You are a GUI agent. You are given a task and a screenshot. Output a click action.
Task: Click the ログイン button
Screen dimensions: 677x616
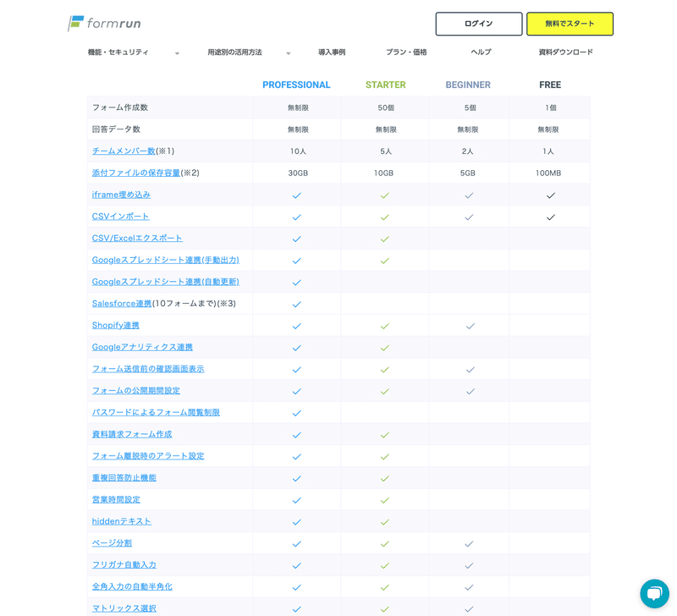click(x=478, y=24)
